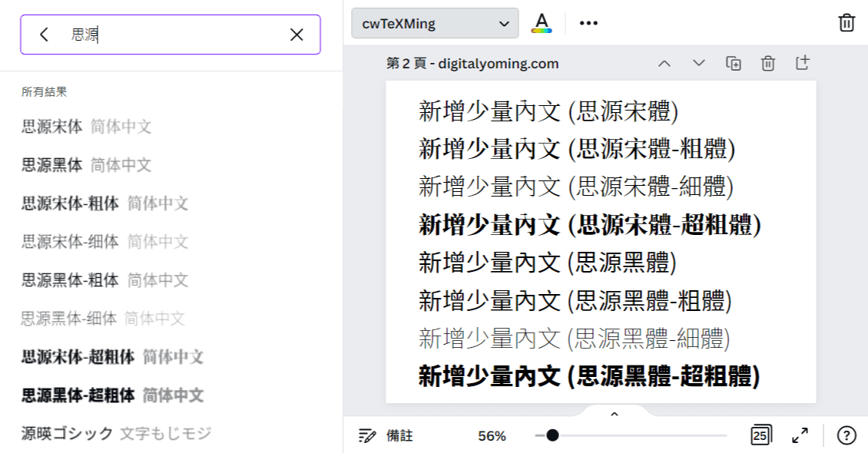Clear the font search text with X

(297, 35)
